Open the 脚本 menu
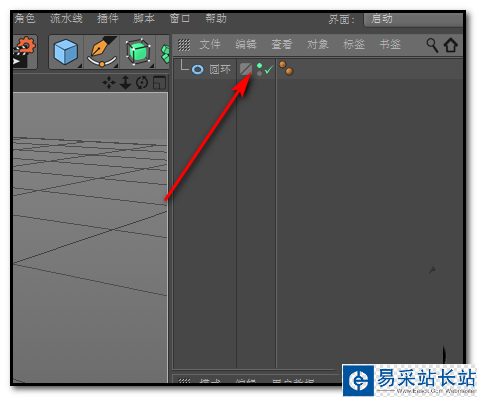Screen dimensions: 477x397 click(144, 18)
